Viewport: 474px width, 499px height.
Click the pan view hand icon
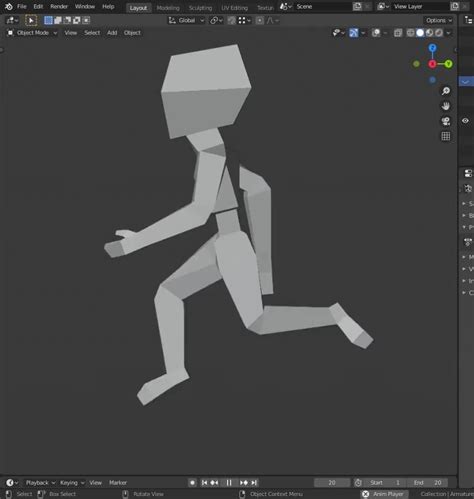click(446, 106)
